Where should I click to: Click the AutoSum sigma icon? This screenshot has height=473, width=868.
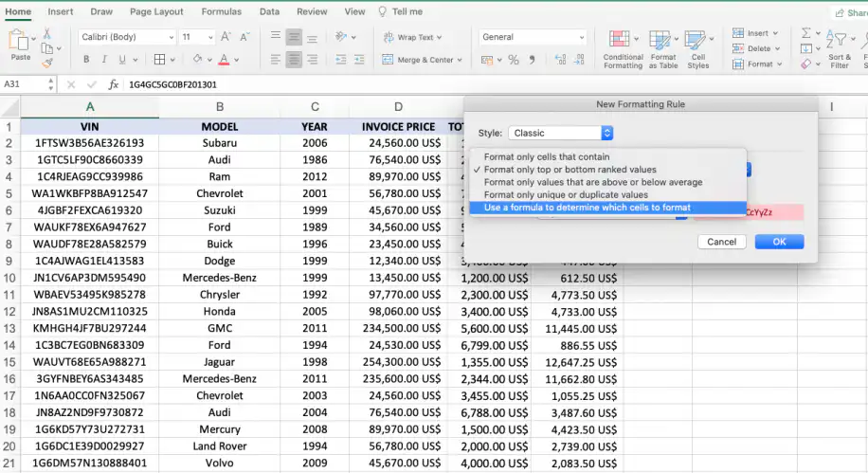[806, 33]
